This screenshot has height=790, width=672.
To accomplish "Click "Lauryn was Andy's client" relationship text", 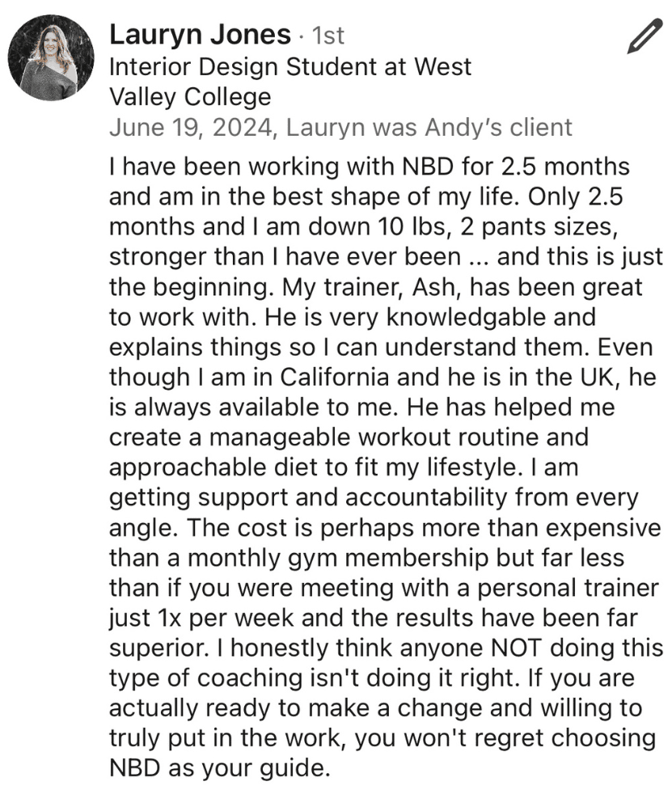I will [429, 127].
